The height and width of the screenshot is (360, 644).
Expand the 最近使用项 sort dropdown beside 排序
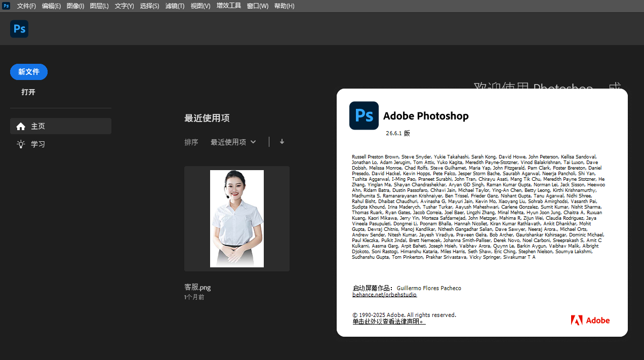[233, 142]
